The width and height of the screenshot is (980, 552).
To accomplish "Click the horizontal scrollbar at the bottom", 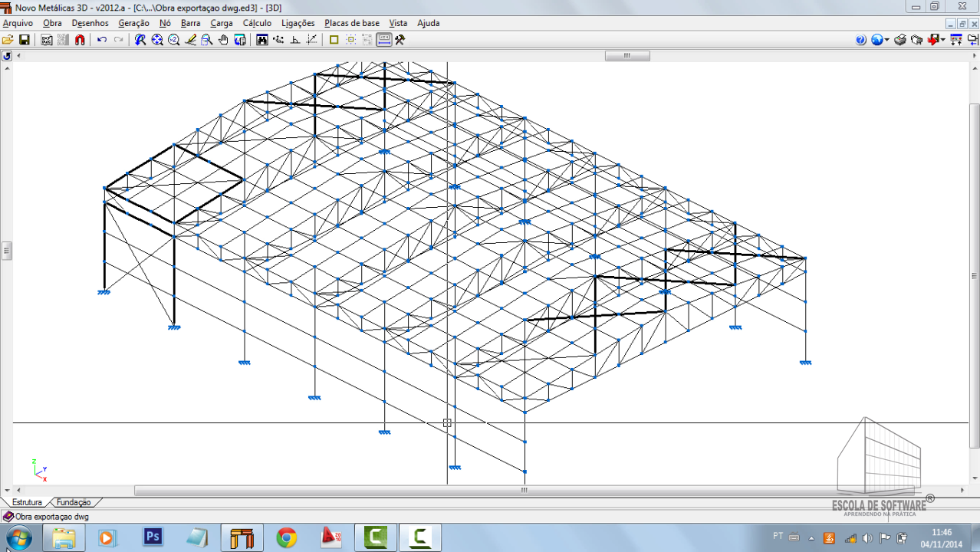I will coord(525,491).
